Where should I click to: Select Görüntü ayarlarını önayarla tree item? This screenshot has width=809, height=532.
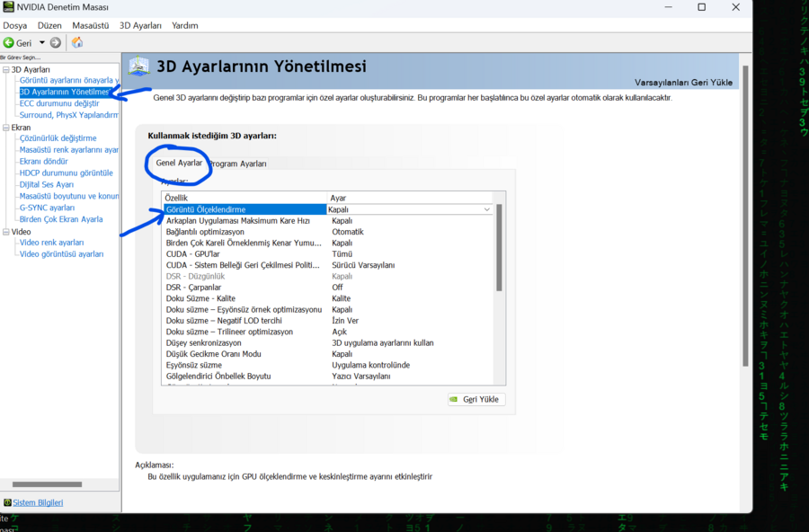(x=69, y=81)
